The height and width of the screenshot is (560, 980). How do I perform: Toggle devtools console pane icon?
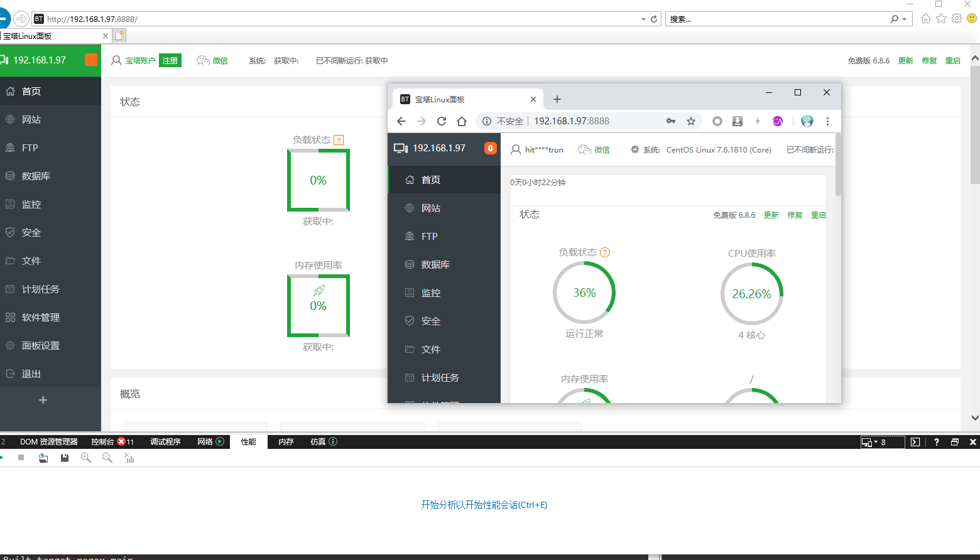[x=915, y=442]
